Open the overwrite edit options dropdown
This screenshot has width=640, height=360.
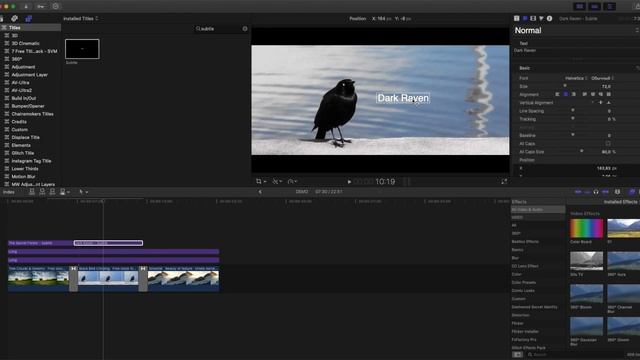[64, 192]
